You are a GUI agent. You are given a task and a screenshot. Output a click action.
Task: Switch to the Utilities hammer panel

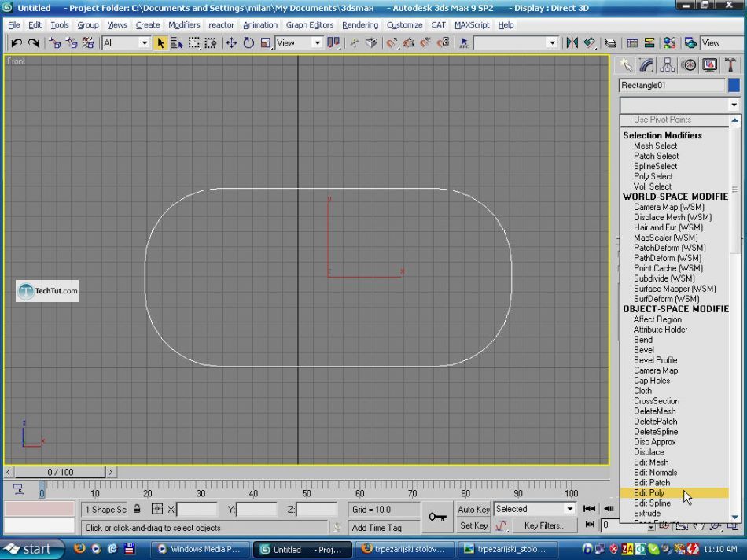[730, 64]
